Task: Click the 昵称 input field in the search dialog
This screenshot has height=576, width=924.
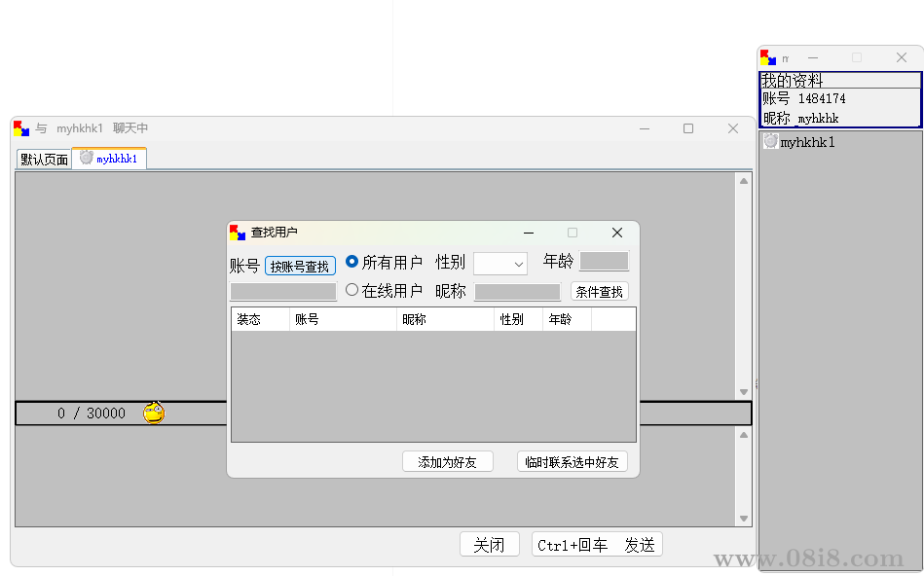Action: [x=517, y=291]
